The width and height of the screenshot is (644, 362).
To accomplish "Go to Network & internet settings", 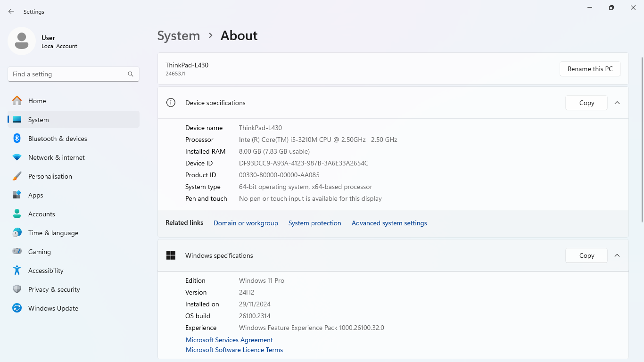I will (74, 157).
